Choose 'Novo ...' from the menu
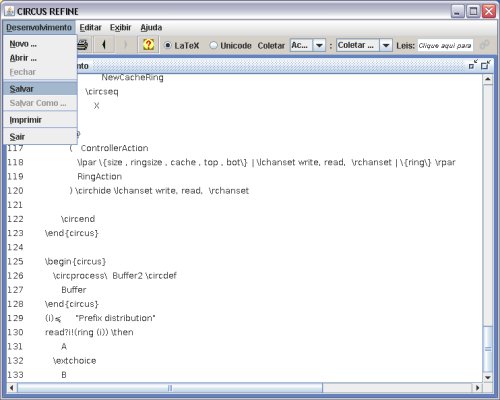The width and height of the screenshot is (500, 400). [40, 44]
